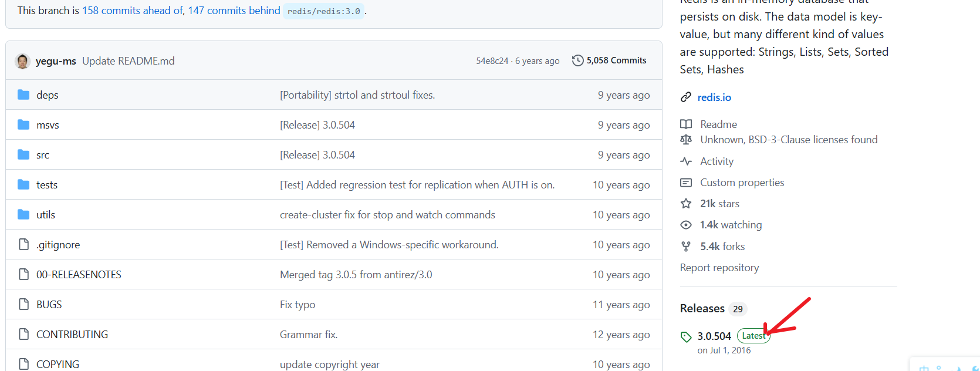Click the green Latest release badge
This screenshot has height=371, width=980.
click(x=753, y=336)
